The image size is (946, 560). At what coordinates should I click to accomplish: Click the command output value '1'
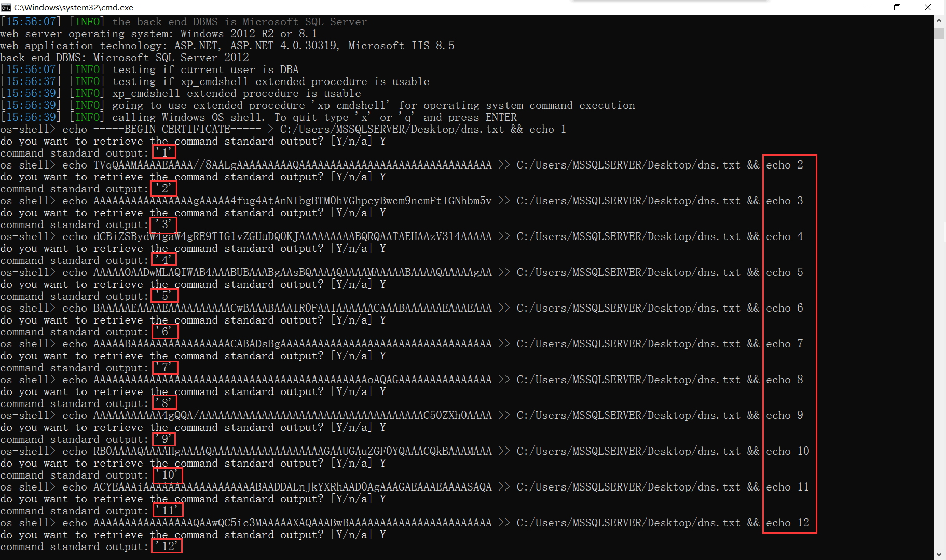click(164, 152)
